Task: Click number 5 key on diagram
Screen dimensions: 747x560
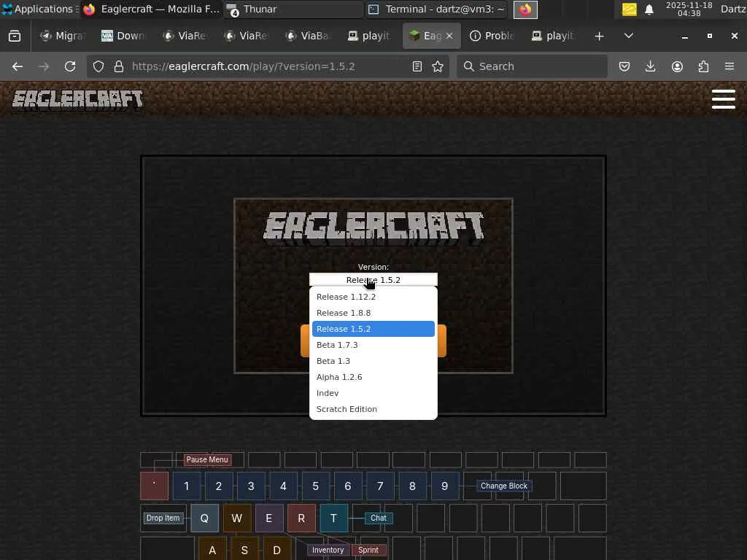Action: pyautogui.click(x=315, y=486)
